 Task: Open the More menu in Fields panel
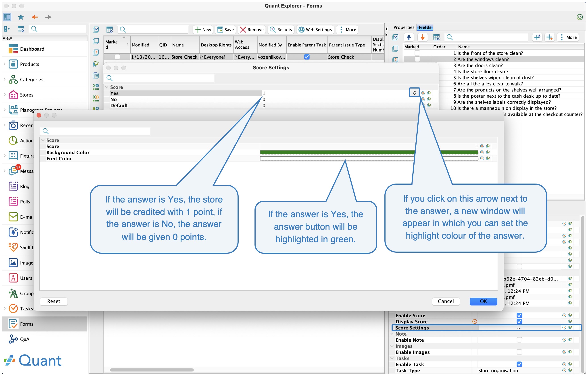click(568, 37)
